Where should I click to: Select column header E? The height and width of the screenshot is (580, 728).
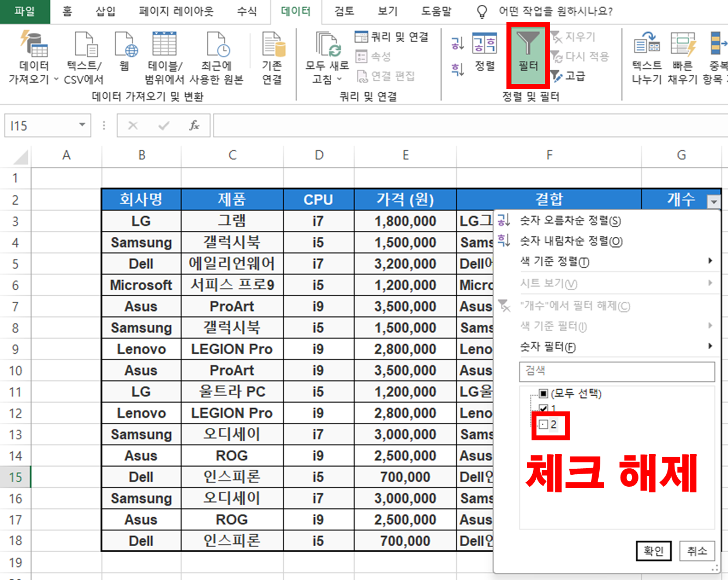[x=405, y=156]
